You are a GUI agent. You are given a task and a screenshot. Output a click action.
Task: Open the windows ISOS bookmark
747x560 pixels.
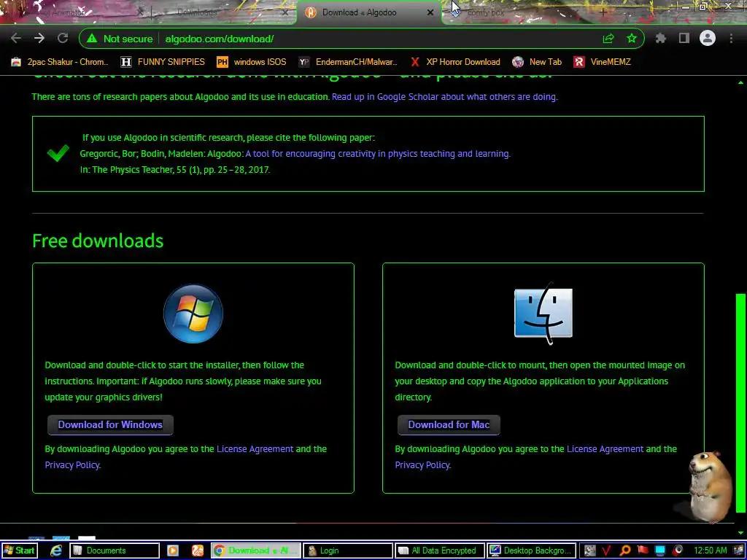click(252, 62)
